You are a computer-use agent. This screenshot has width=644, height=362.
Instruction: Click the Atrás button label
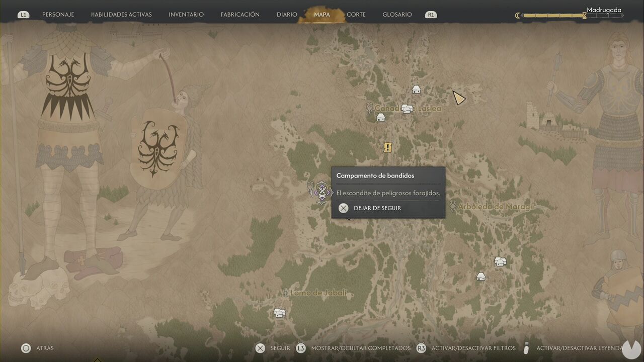(45, 348)
